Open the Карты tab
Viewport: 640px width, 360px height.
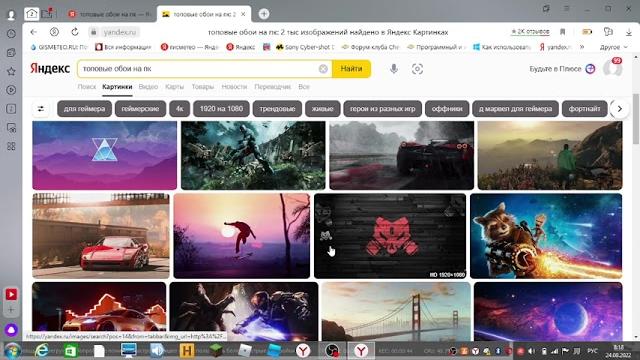pos(174,87)
